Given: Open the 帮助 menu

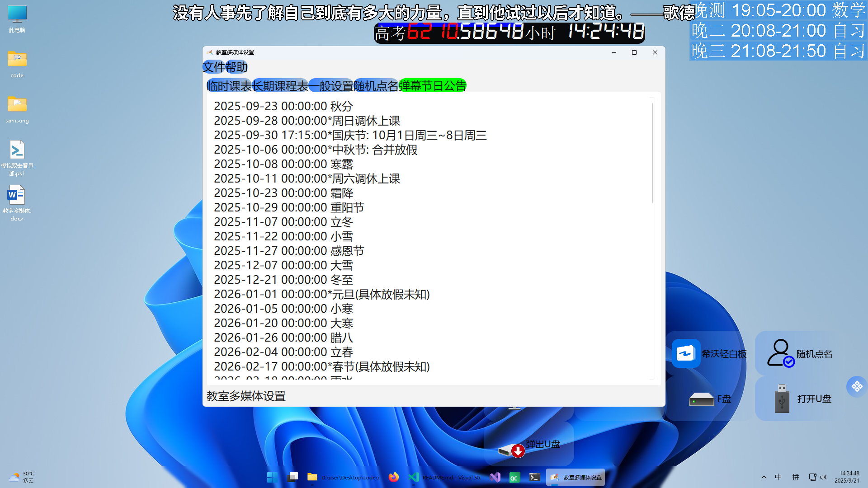Looking at the screenshot, I should coord(236,67).
